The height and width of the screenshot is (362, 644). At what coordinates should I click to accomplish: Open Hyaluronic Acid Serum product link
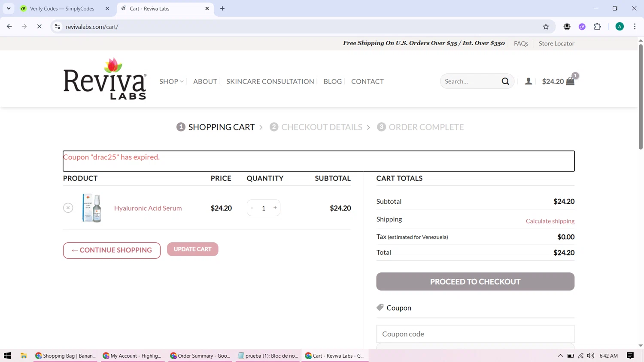pyautogui.click(x=148, y=208)
